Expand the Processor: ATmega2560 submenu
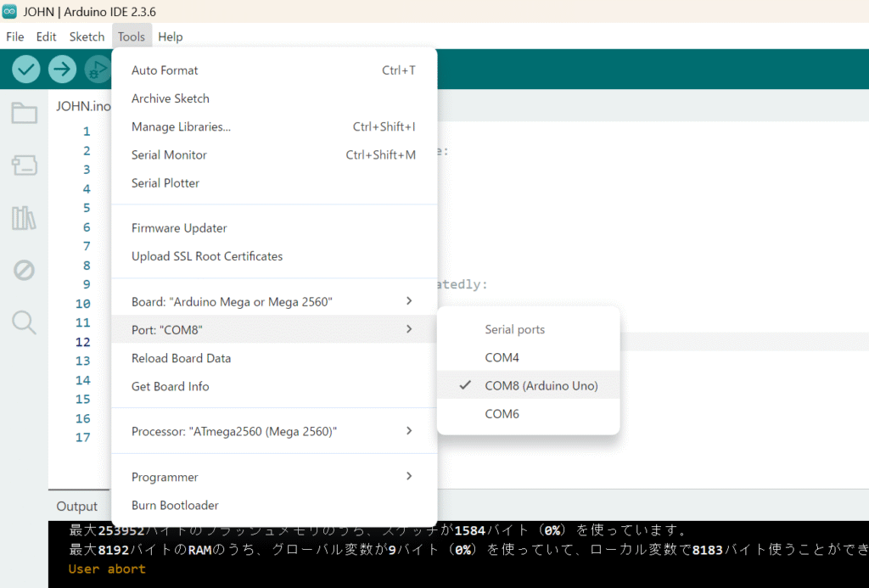 click(274, 432)
